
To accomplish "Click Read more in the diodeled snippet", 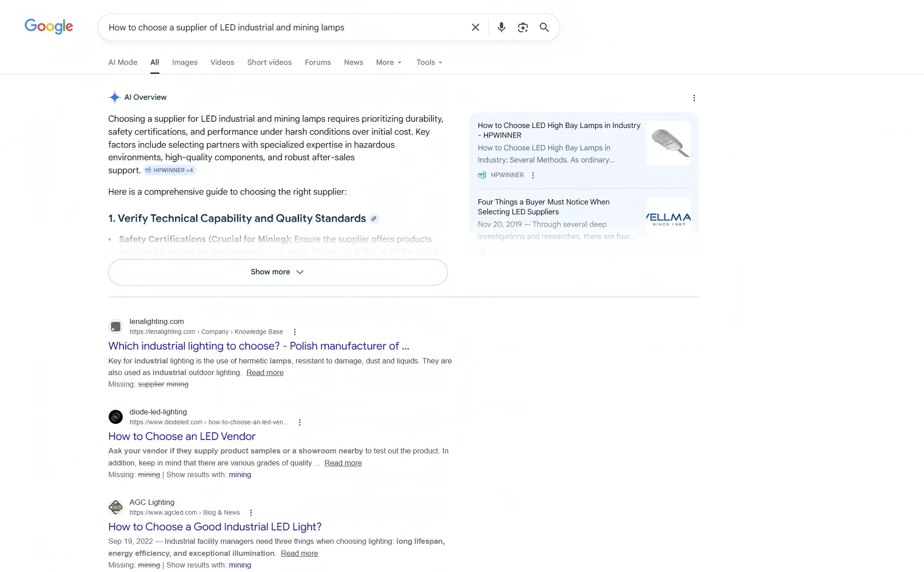I will pos(343,463).
